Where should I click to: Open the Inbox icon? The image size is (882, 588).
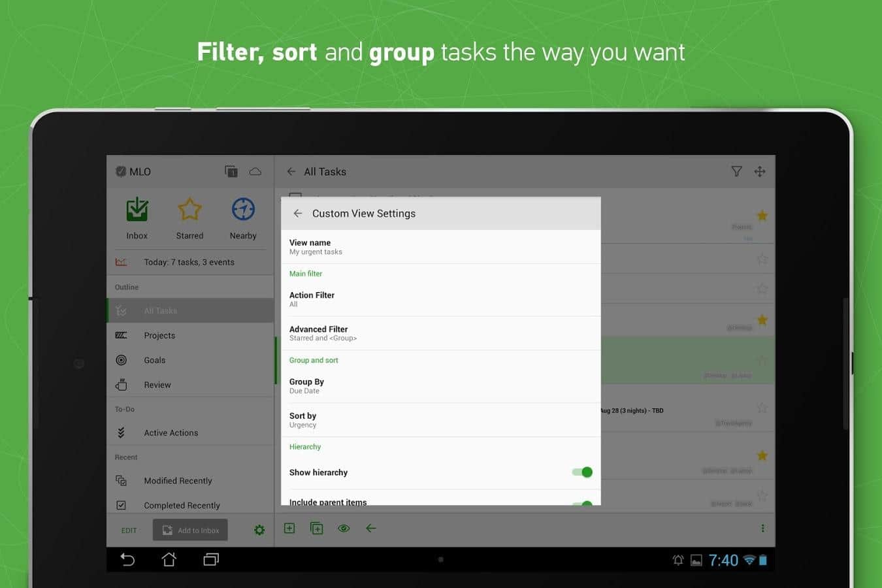[x=137, y=210]
